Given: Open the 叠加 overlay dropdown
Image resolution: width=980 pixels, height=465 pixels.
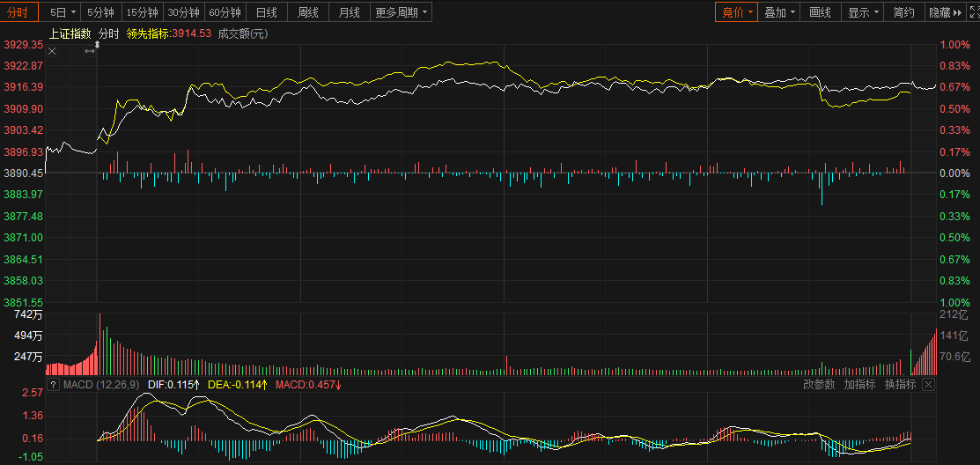Looking at the screenshot, I should coord(779,12).
